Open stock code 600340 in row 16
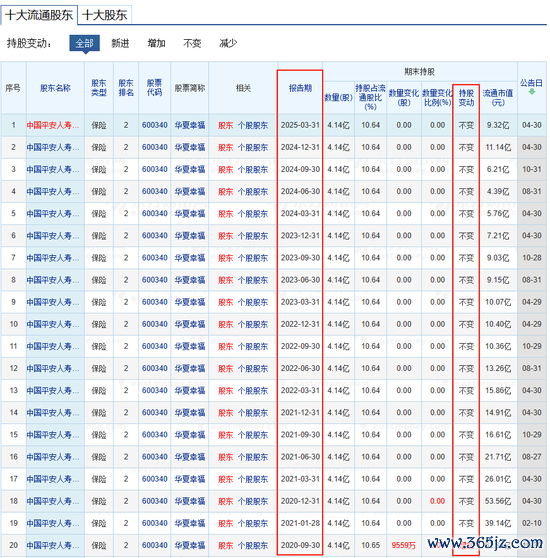Image resolution: width=550 pixels, height=558 pixels. (x=154, y=457)
